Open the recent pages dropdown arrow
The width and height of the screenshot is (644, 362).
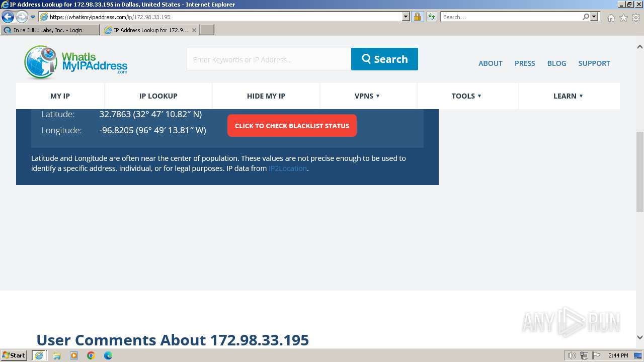click(33, 17)
